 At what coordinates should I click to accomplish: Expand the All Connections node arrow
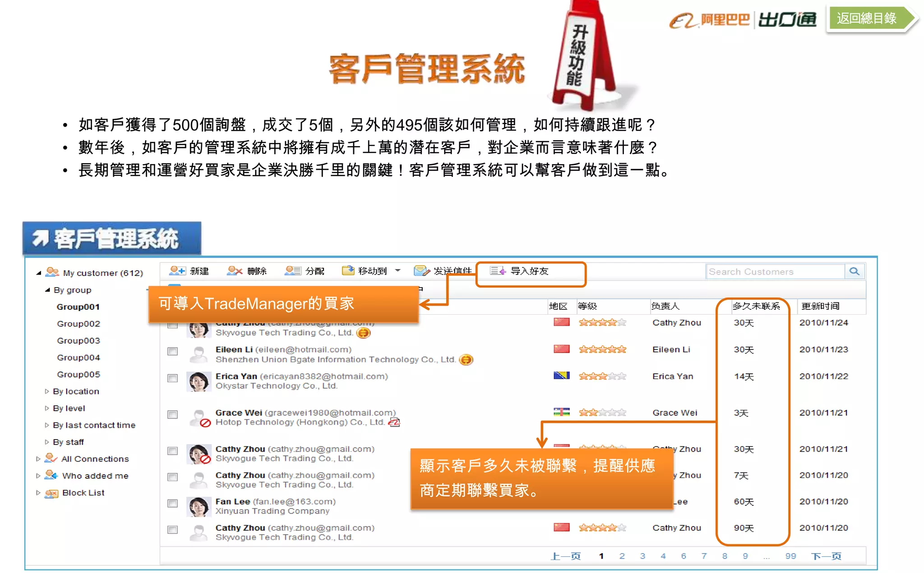click(38, 459)
